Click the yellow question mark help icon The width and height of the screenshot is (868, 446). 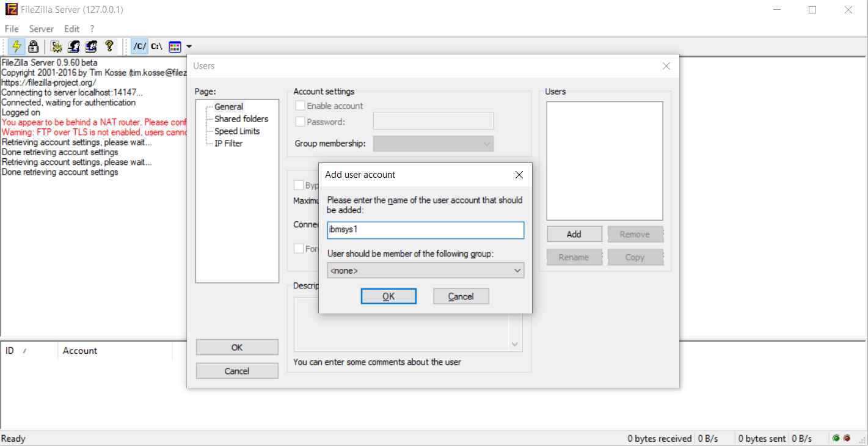109,46
